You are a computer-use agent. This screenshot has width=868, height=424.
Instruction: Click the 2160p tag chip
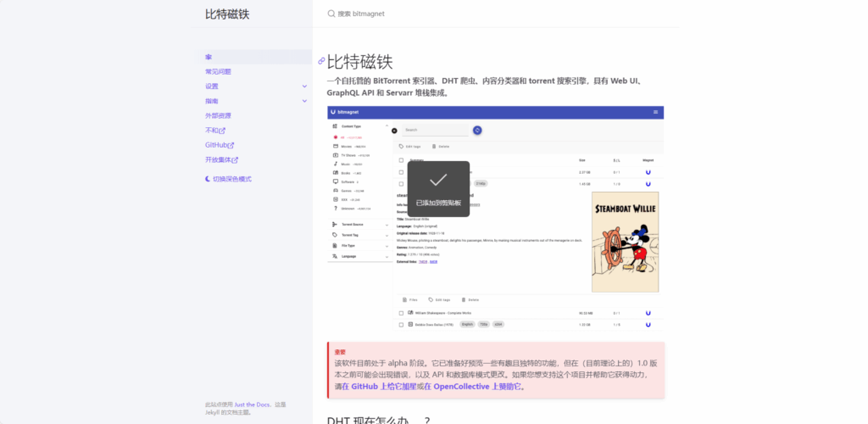pyautogui.click(x=481, y=184)
